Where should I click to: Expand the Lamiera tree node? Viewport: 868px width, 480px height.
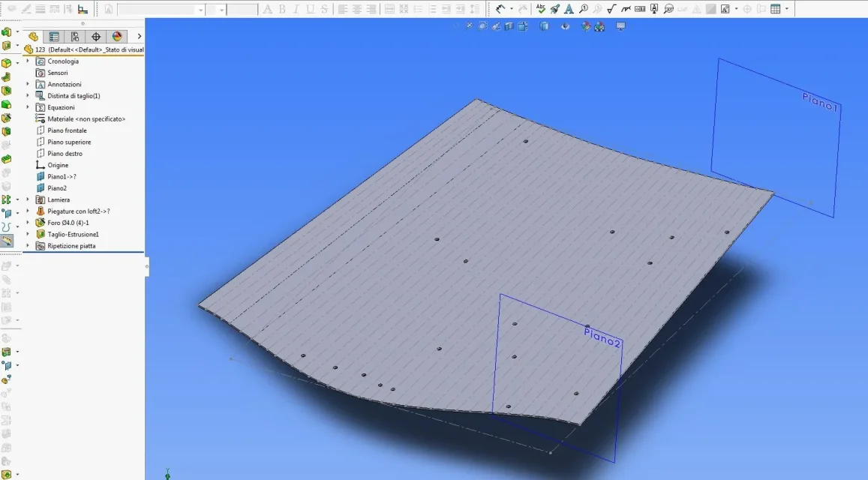click(x=28, y=199)
